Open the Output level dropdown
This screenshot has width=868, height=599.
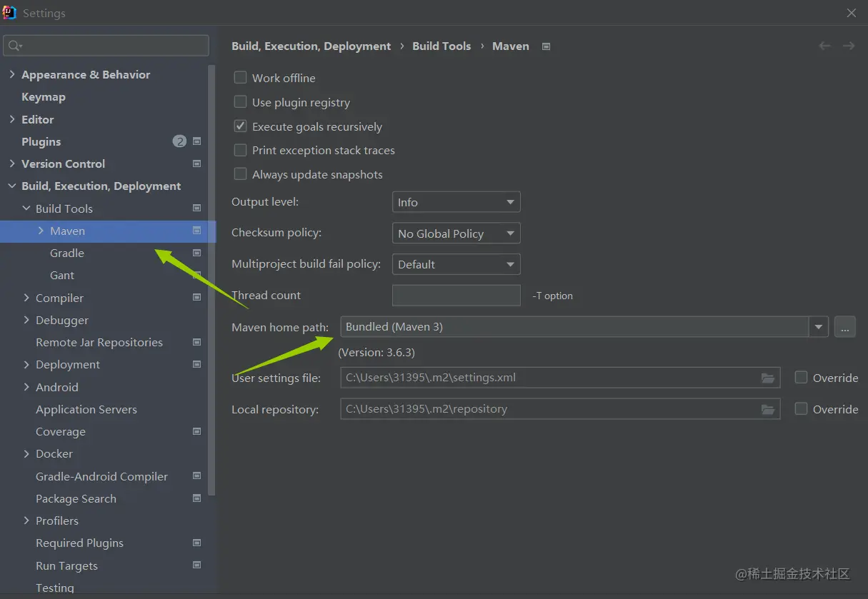pos(456,202)
